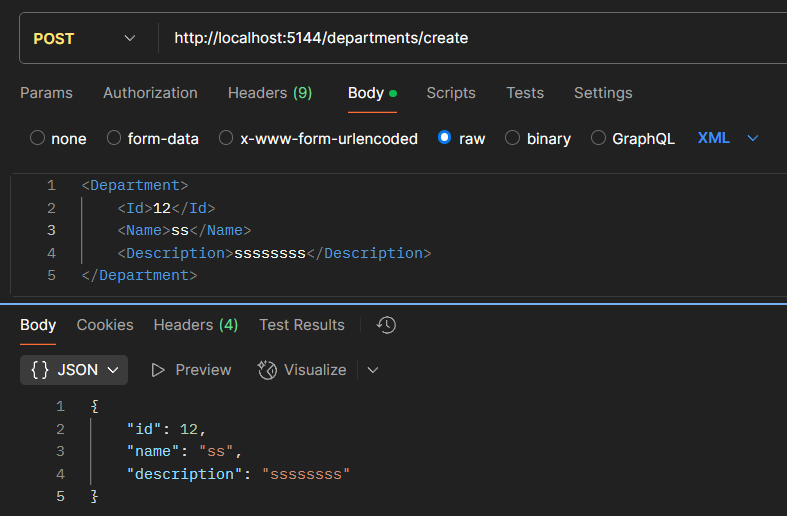Click the Preview play icon
The image size is (787, 516).
tap(158, 370)
